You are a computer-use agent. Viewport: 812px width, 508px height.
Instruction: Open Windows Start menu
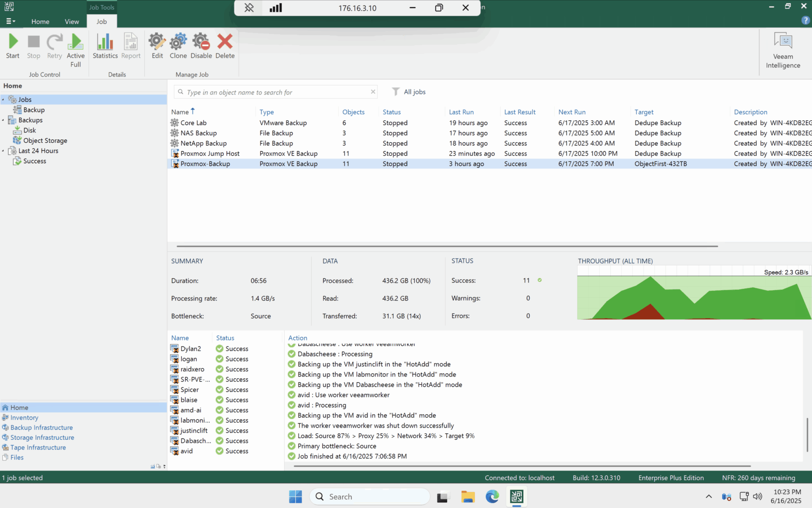point(295,496)
